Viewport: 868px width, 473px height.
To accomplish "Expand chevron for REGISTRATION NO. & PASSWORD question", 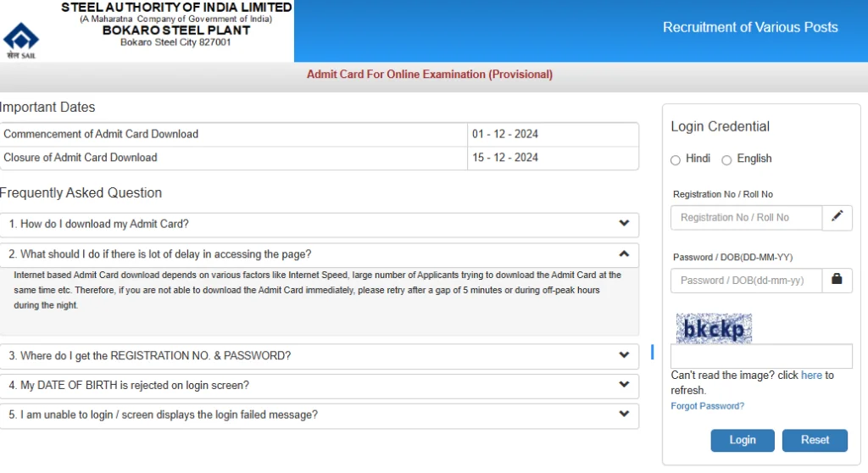I will [624, 355].
